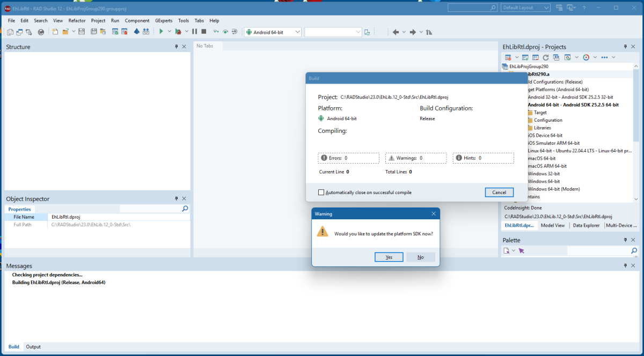Enable Automatically close on successful compile
644x356 pixels.
[321, 192]
